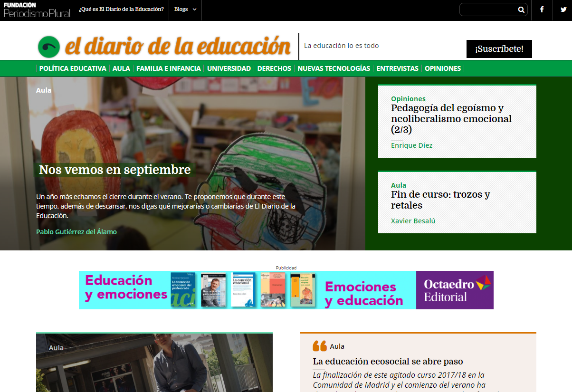
Task: Select the Universidad menu item
Action: 229,68
